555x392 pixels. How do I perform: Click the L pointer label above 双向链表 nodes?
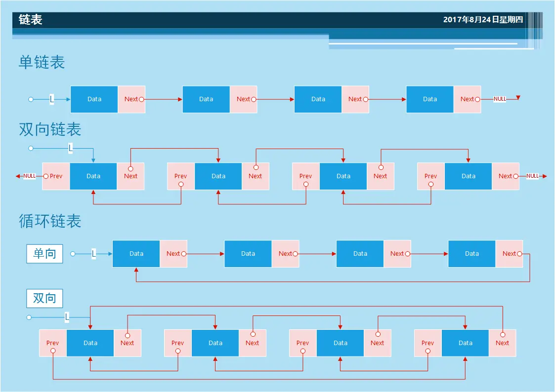click(x=71, y=148)
